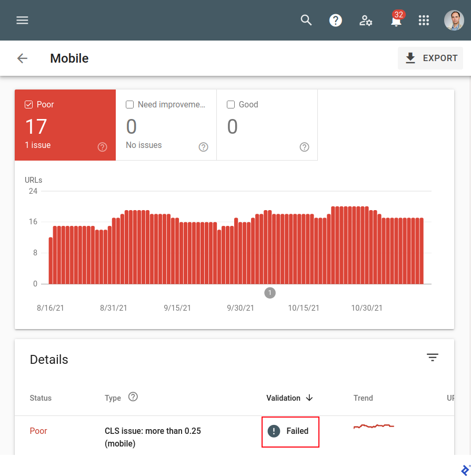Enable the Need improvement checkbox
Image resolution: width=471 pixels, height=476 pixels.
click(129, 104)
